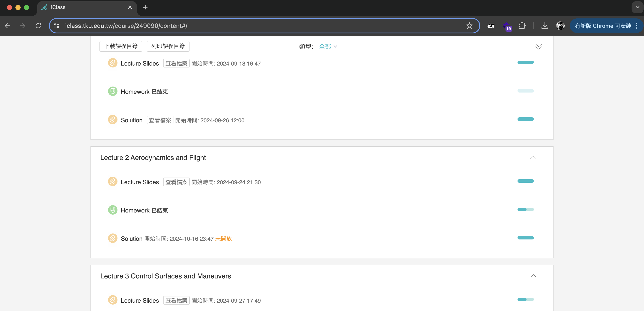Select the iClass browser tab

pos(87,7)
